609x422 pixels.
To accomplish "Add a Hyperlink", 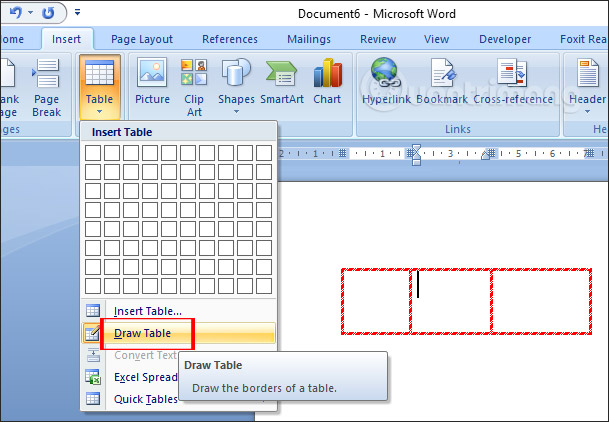I will [386, 82].
